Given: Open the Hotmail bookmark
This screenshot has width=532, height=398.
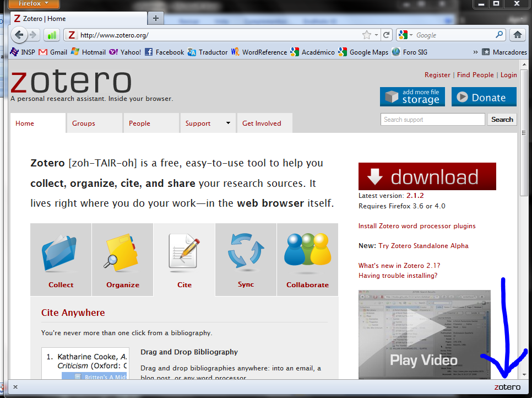Looking at the screenshot, I should 88,52.
